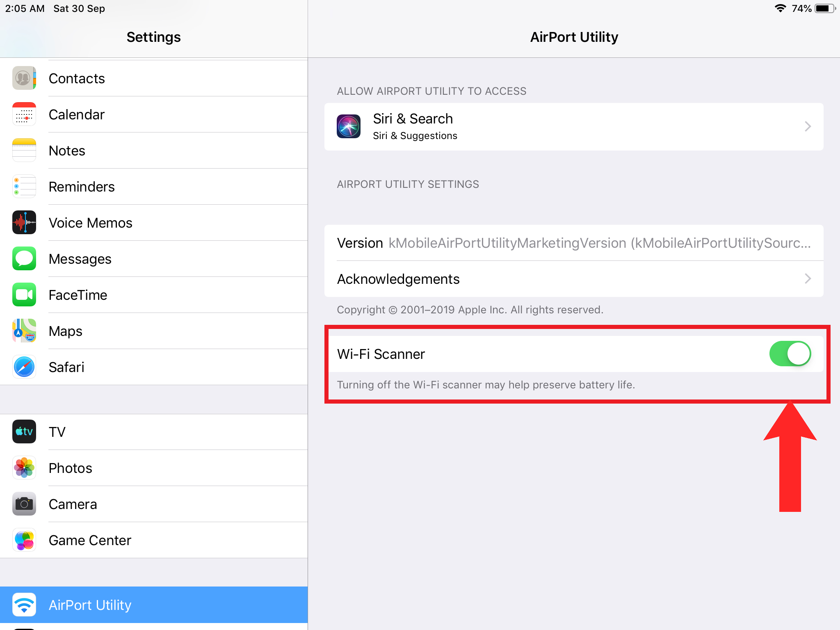Image resolution: width=840 pixels, height=630 pixels.
Task: Expand Siri & Search via its chevron
Action: pyautogui.click(x=808, y=126)
